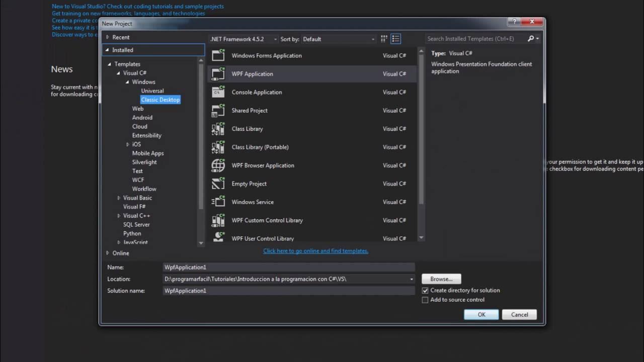The height and width of the screenshot is (362, 644).
Task: Choose the Windows Service template icon
Action: tap(218, 202)
